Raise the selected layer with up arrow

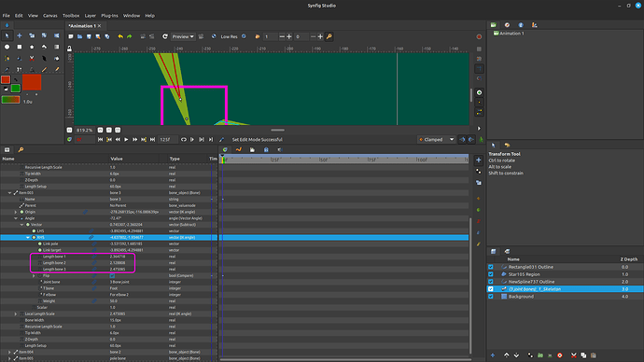(x=507, y=355)
